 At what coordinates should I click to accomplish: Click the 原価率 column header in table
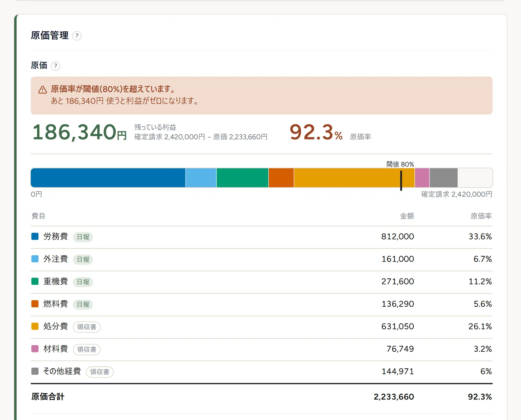tap(481, 216)
